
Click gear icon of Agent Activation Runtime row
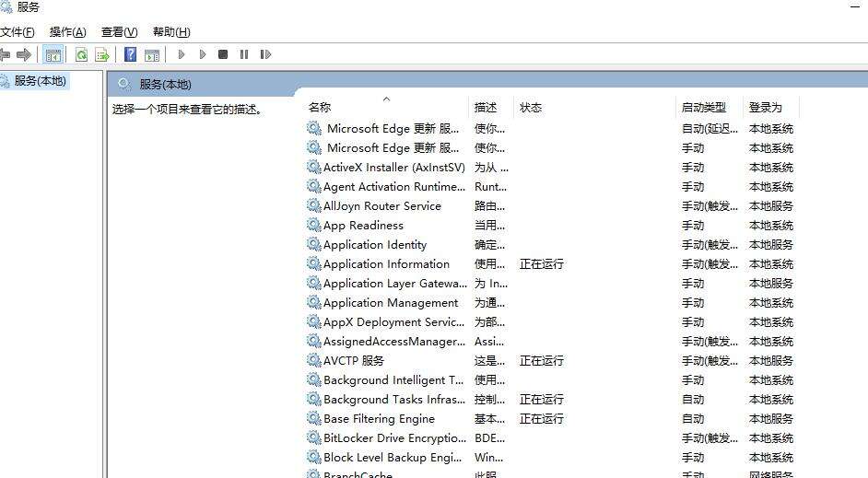[314, 186]
